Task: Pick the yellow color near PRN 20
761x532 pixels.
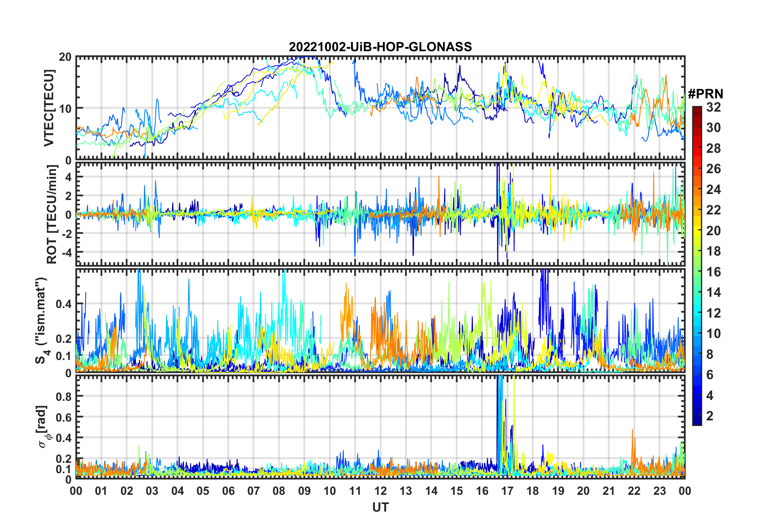Action: click(697, 230)
